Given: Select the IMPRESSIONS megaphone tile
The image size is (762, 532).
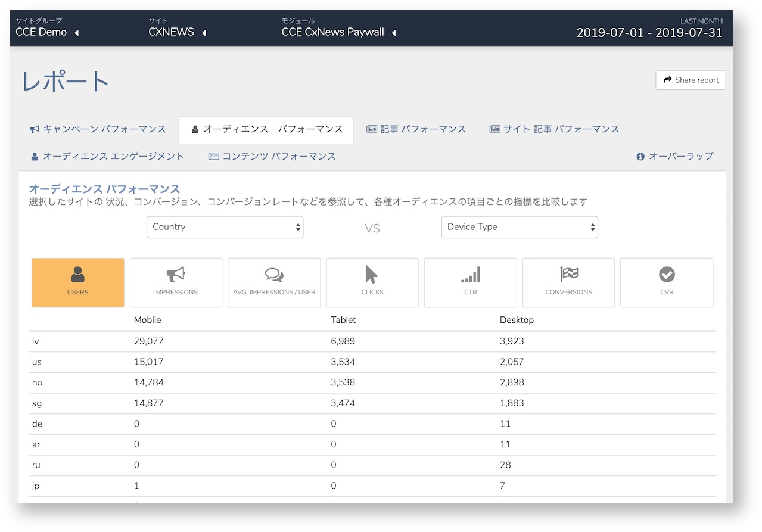Looking at the screenshot, I should point(176,282).
